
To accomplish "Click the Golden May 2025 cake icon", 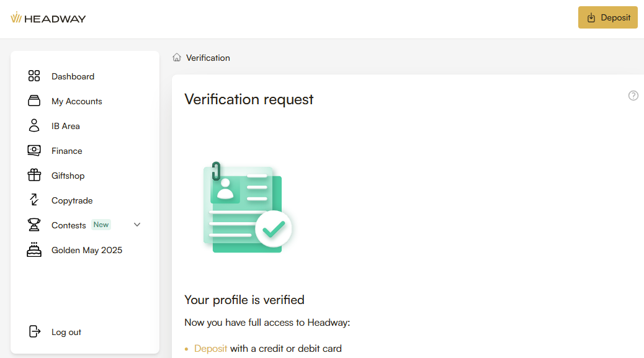I will [x=34, y=250].
